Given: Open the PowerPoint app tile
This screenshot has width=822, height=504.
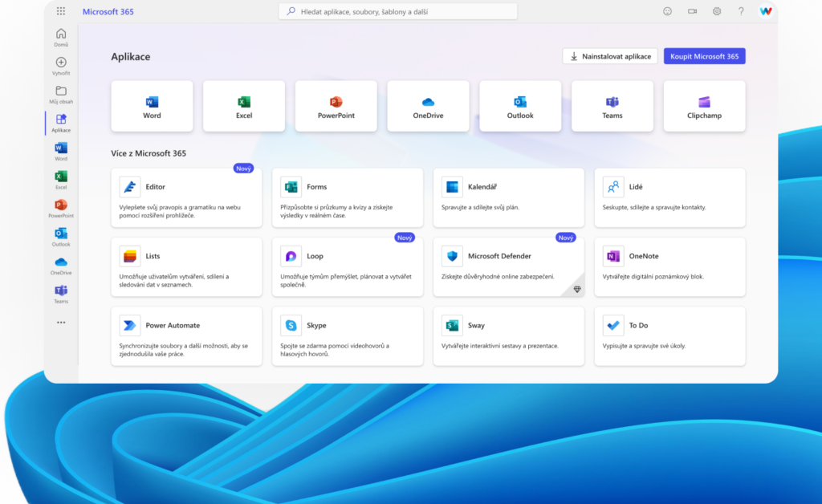Looking at the screenshot, I should tap(336, 106).
